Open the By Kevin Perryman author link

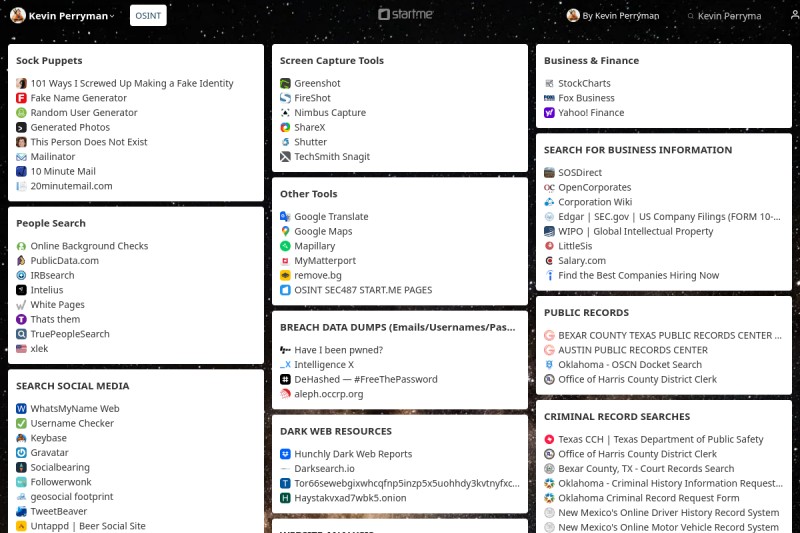(x=613, y=16)
